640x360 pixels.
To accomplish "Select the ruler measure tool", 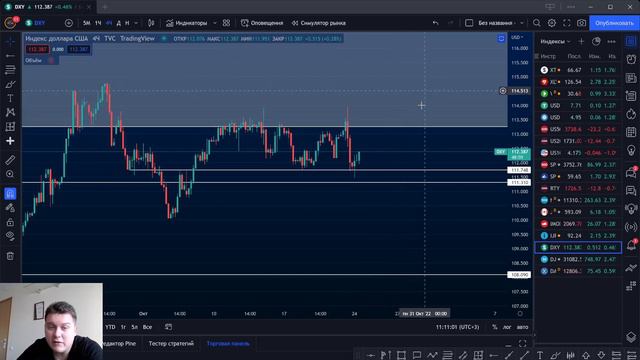I will 10,160.
